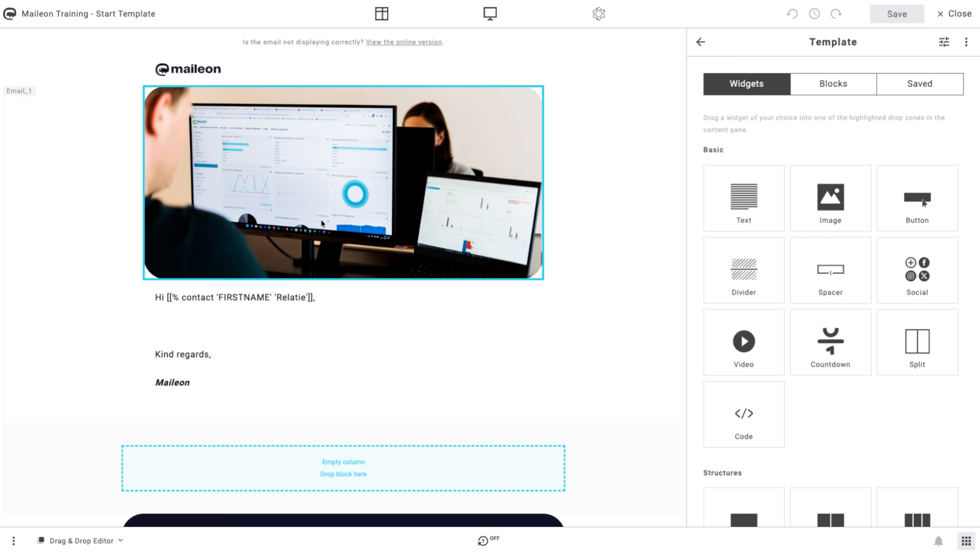Open Template settings sliders icon
980x555 pixels.
[x=944, y=42]
